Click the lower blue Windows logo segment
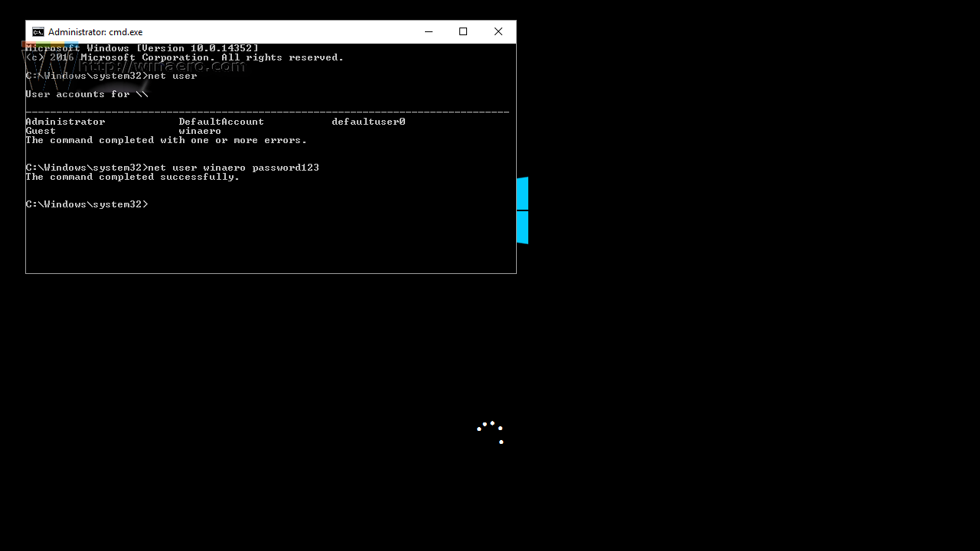The width and height of the screenshot is (980, 551). click(522, 228)
